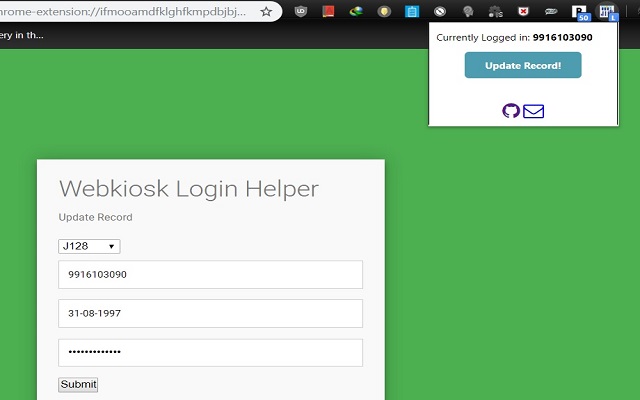Open the speech bubble extension icon
This screenshot has width=640, height=400.
pyautogui.click(x=551, y=11)
